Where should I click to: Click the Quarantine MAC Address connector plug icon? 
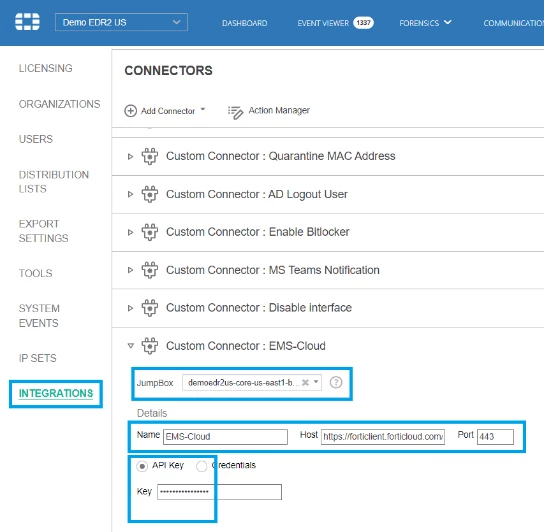click(x=150, y=156)
